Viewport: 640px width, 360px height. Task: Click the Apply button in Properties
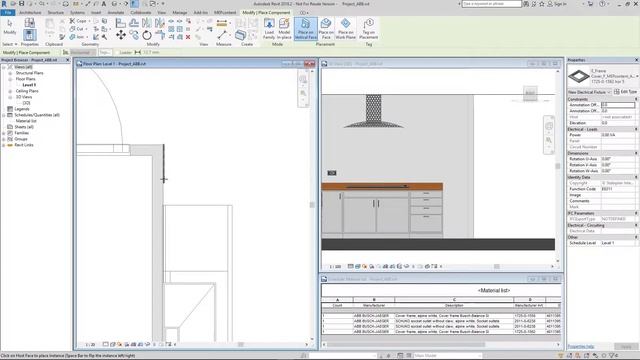click(627, 347)
